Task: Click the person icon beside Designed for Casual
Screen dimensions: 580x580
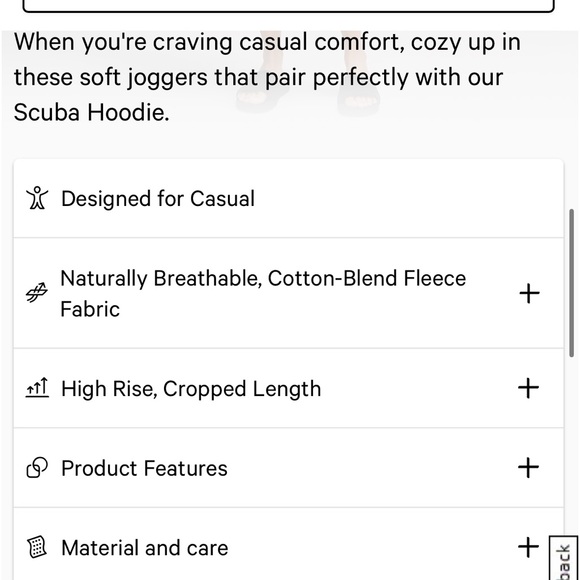Action: click(37, 198)
